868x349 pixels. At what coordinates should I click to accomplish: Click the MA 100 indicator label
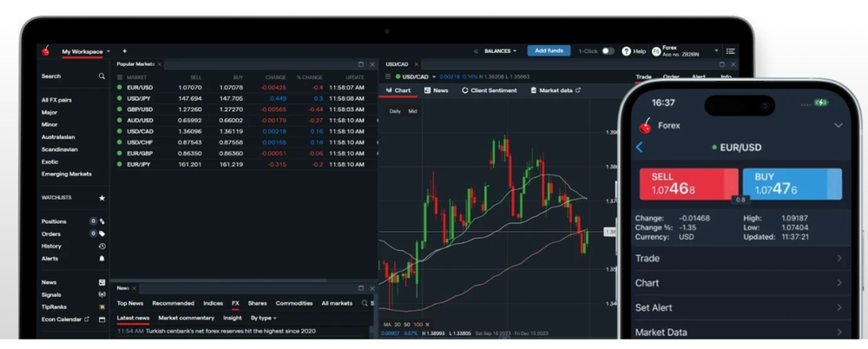(x=418, y=325)
